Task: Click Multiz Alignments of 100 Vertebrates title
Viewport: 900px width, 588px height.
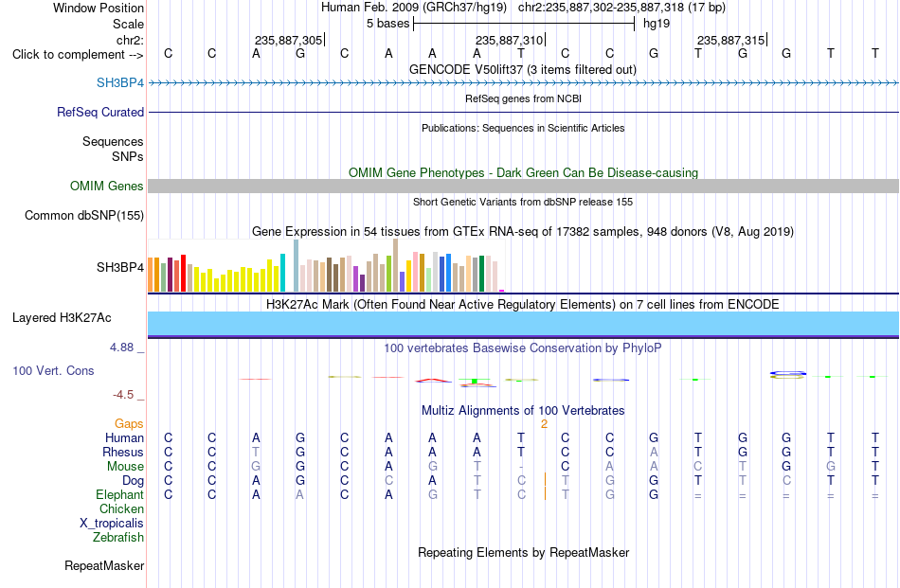Action: 523,410
